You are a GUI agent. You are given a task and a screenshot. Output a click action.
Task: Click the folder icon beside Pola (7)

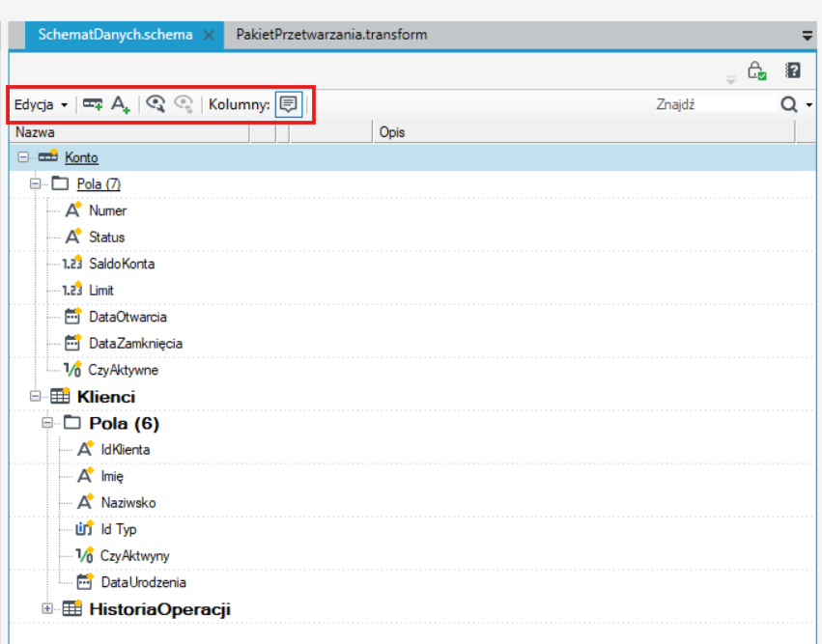(60, 183)
